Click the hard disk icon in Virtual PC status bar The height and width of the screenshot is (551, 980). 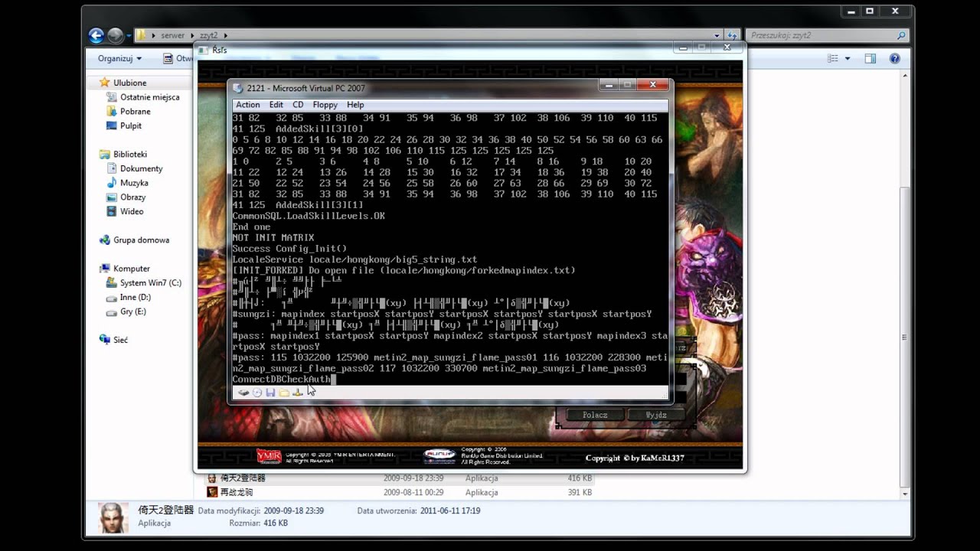coord(243,393)
